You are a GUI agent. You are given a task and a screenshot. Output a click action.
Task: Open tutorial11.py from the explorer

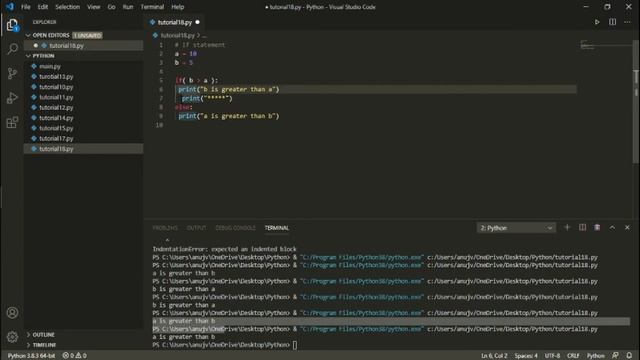pyautogui.click(x=56, y=97)
